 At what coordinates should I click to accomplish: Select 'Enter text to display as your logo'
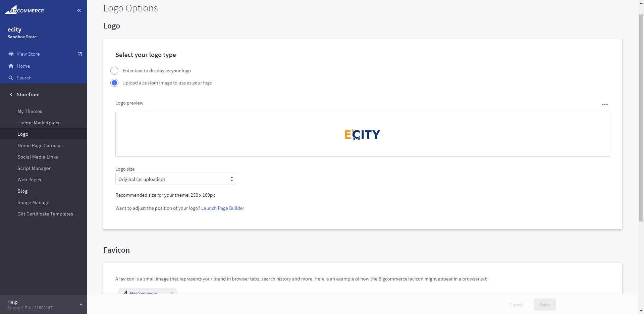click(114, 71)
